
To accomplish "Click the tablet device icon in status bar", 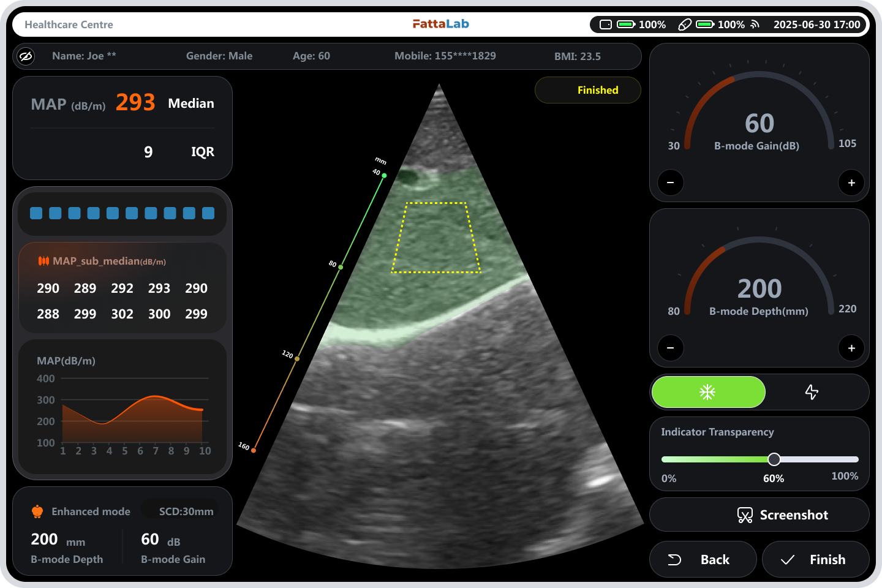I will pos(606,24).
